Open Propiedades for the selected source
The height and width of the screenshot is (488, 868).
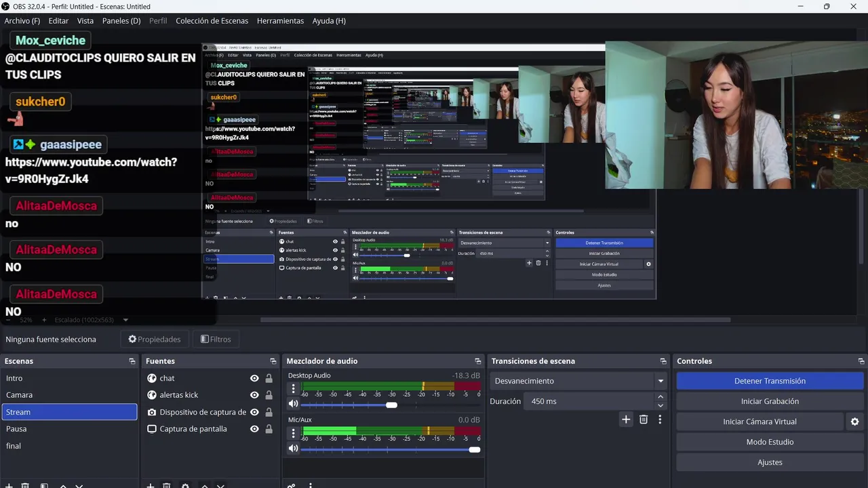click(x=155, y=339)
